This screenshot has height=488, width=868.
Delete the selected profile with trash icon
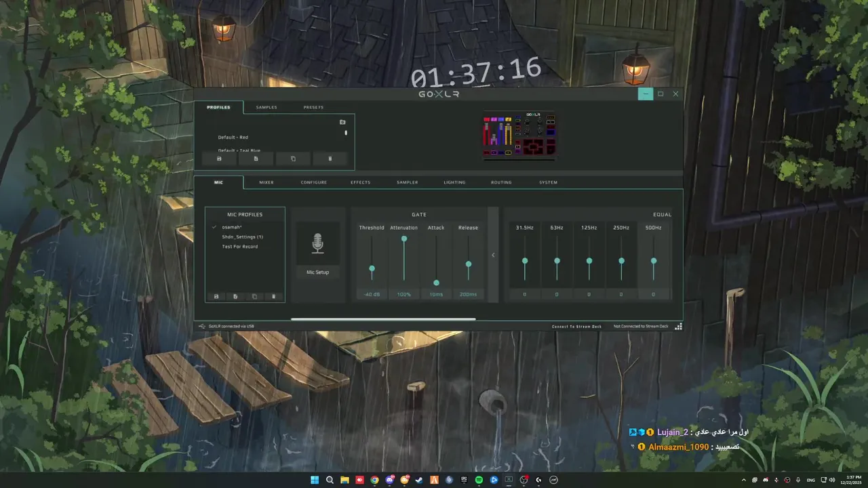coord(330,159)
